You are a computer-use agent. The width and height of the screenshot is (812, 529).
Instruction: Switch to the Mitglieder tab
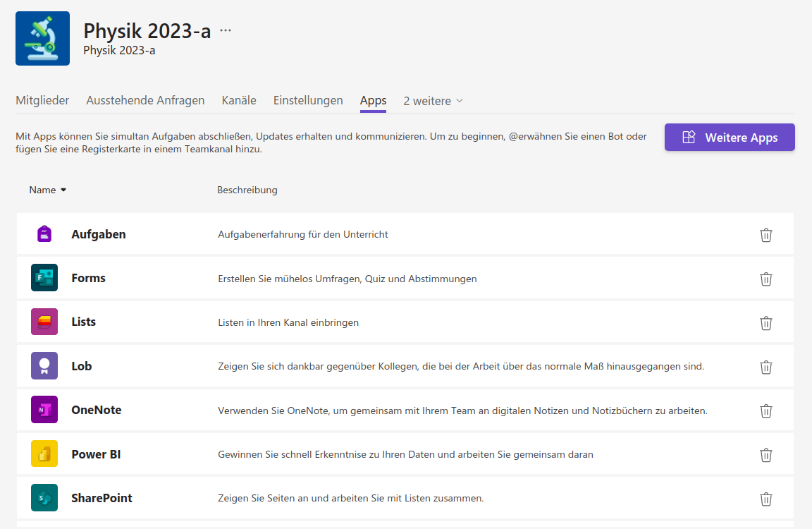[42, 101]
